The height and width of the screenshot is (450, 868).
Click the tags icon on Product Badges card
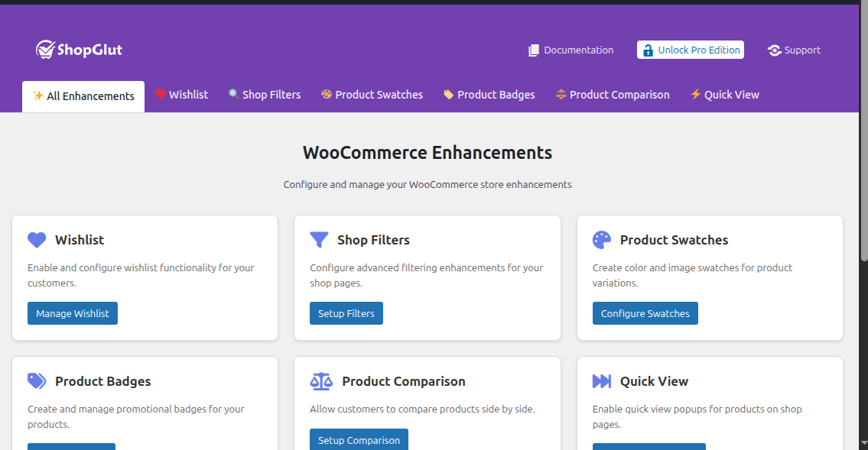pos(37,381)
